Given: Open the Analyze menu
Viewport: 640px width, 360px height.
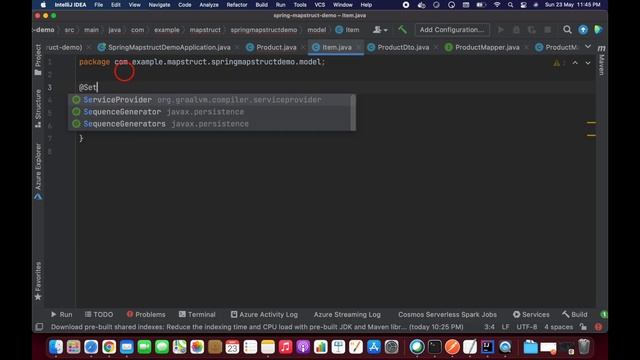Looking at the screenshot, I should tap(209, 5).
